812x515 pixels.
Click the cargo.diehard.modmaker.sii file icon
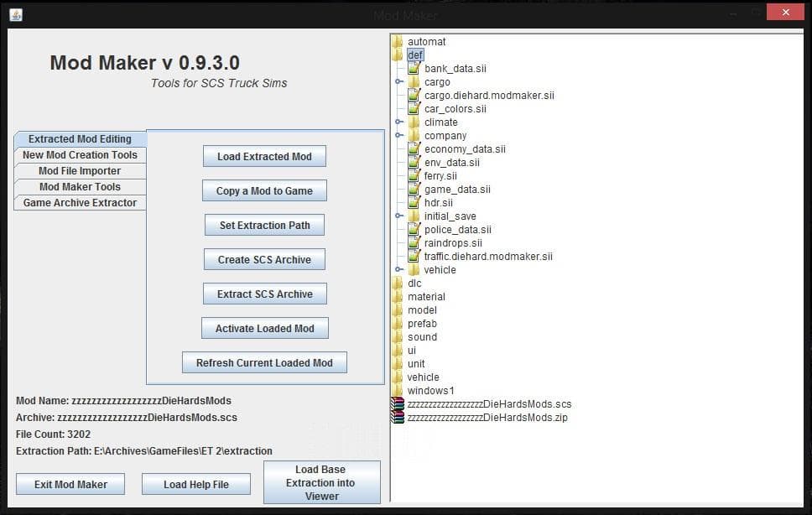[414, 96]
